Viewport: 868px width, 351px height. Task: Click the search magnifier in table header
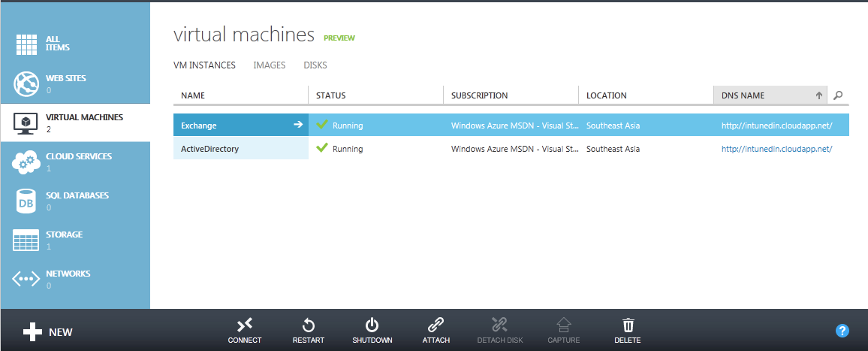(839, 95)
